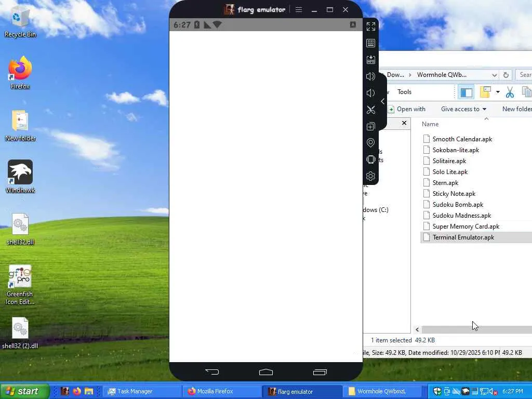532x399 pixels.
Task: Open emulator settings gear icon
Action: click(370, 176)
